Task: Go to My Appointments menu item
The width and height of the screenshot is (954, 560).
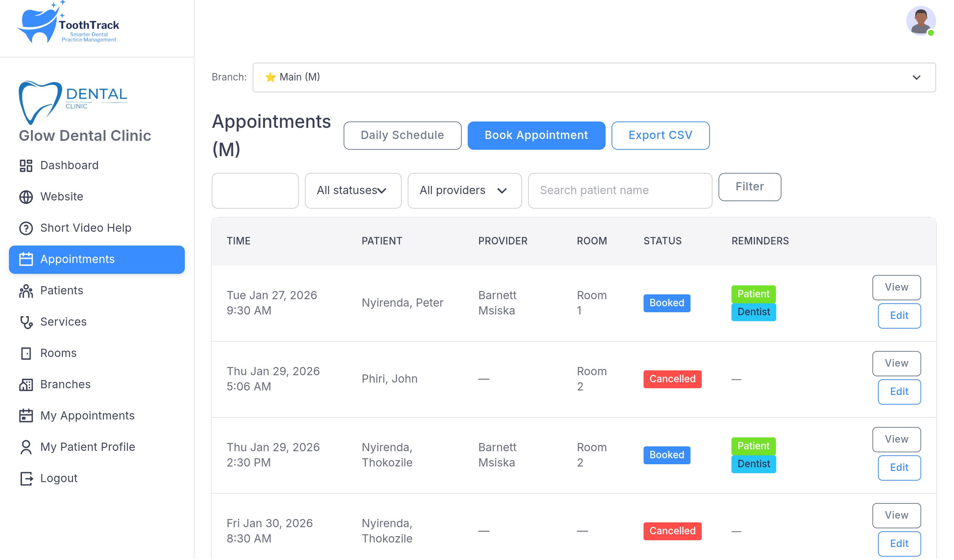Action: pyautogui.click(x=87, y=416)
